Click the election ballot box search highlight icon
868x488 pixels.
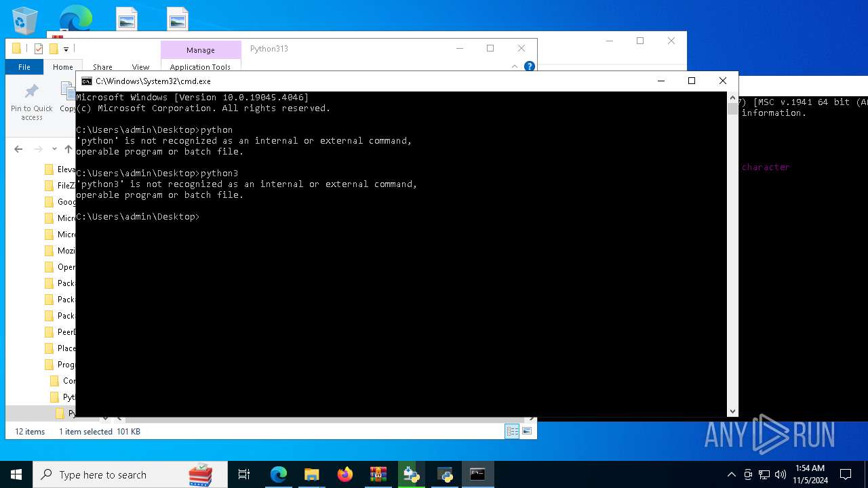201,474
